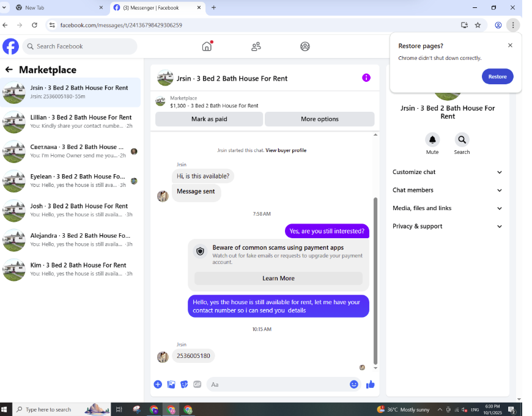Open the emoji picker smiley icon
Image resolution: width=532 pixels, height=416 pixels.
[354, 384]
